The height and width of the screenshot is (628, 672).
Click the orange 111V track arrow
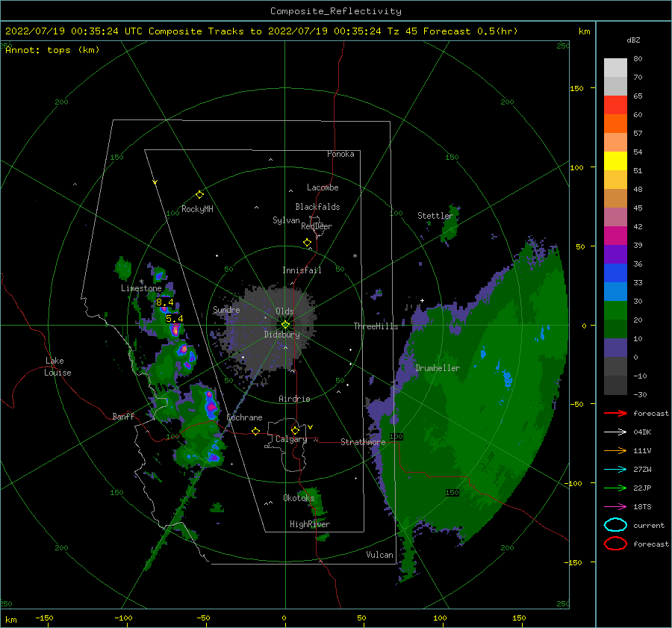click(x=615, y=450)
